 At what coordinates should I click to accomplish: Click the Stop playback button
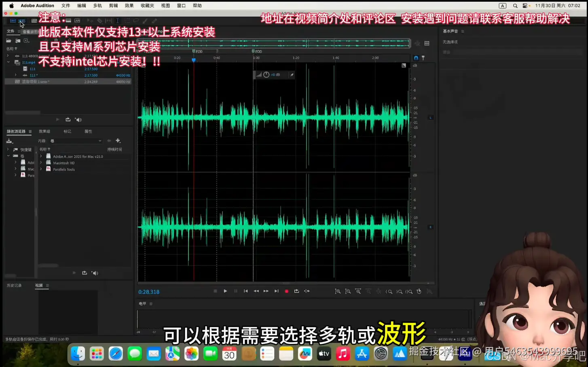point(215,291)
